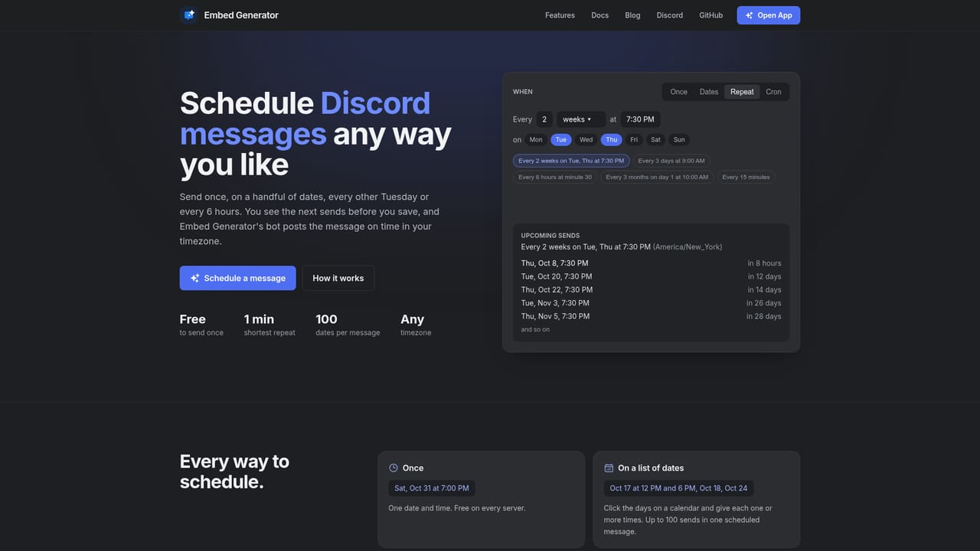Viewport: 980px width, 551px height.
Task: Click the upcoming send Thu, Nov 5, 7:30 PM
Action: (555, 316)
